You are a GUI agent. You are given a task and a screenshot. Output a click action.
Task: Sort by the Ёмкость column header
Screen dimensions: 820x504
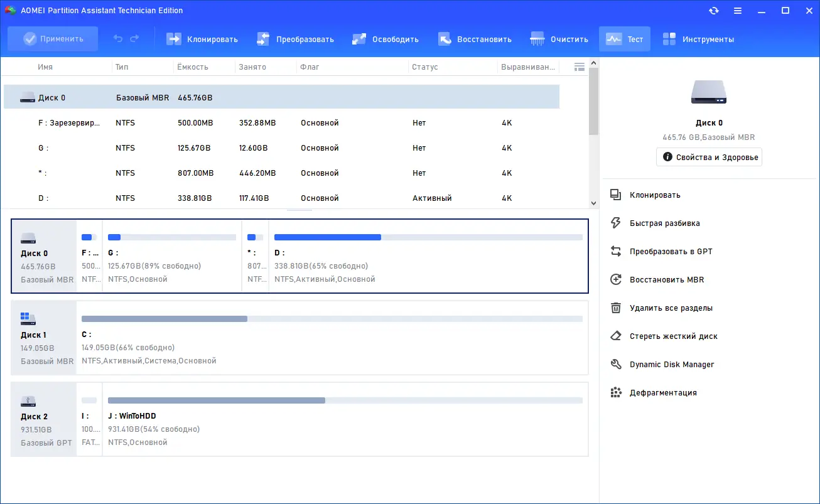(x=192, y=67)
